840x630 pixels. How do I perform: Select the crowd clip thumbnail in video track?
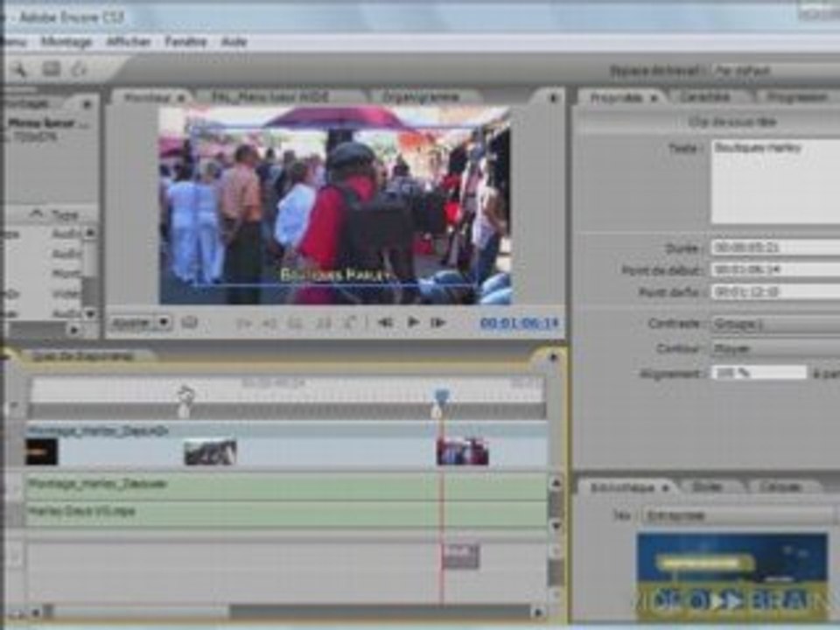[x=462, y=451]
